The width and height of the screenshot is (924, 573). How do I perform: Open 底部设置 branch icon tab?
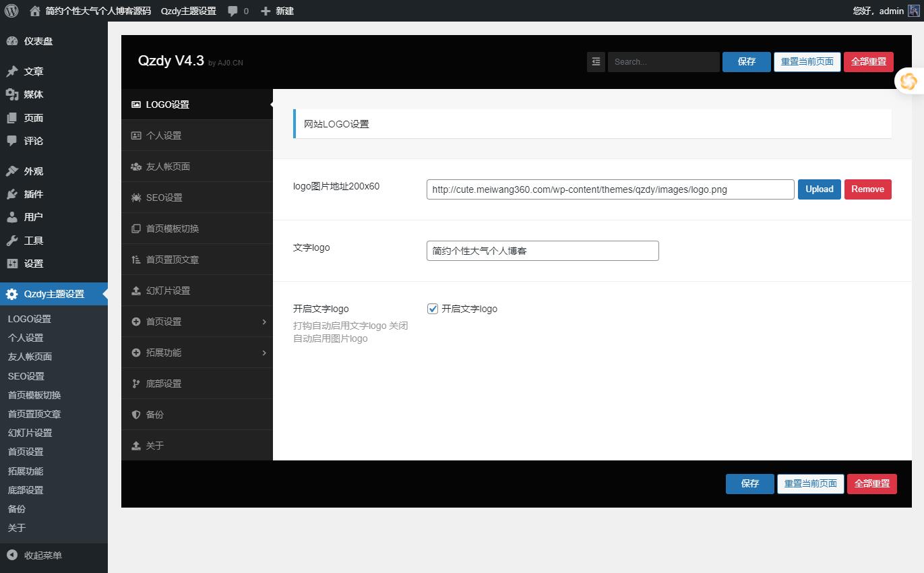pyautogui.click(x=197, y=384)
